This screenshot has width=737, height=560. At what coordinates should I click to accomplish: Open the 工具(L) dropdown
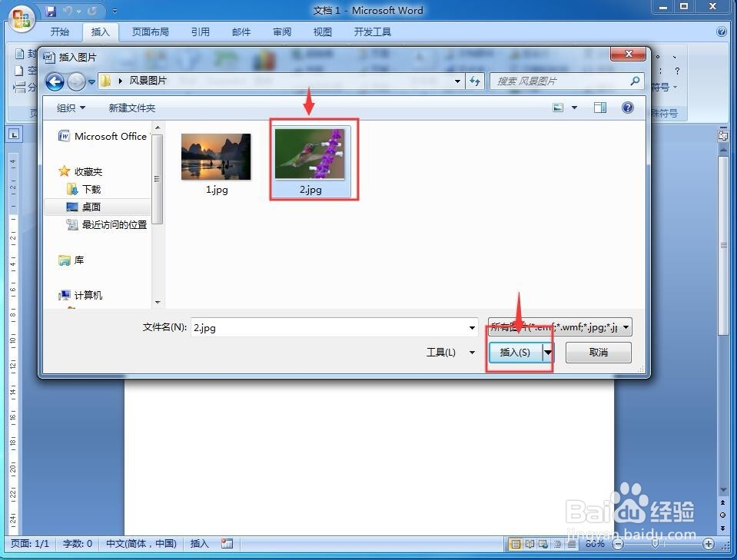pyautogui.click(x=450, y=353)
